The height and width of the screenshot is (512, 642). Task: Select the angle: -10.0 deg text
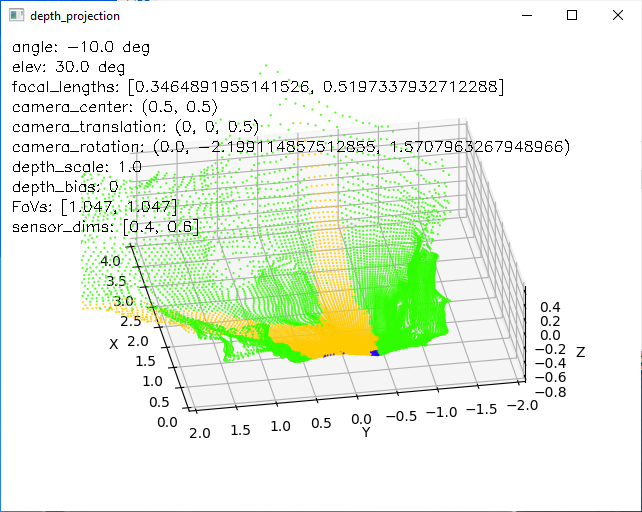(x=81, y=47)
